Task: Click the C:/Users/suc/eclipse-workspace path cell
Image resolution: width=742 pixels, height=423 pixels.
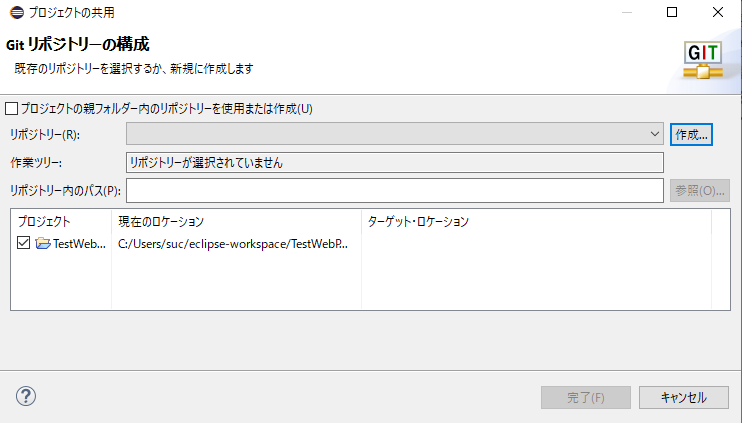Action: 233,244
